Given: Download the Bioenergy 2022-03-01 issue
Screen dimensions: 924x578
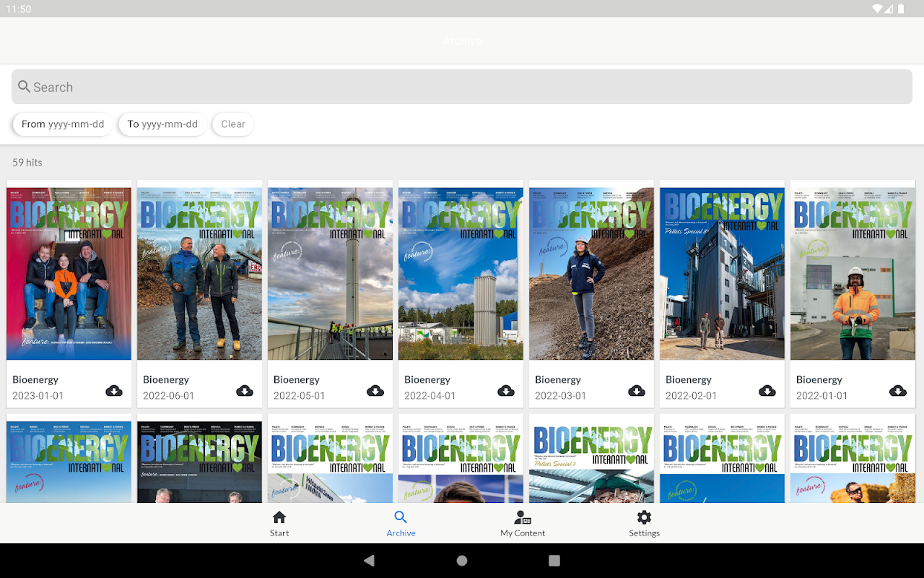Looking at the screenshot, I should [637, 391].
